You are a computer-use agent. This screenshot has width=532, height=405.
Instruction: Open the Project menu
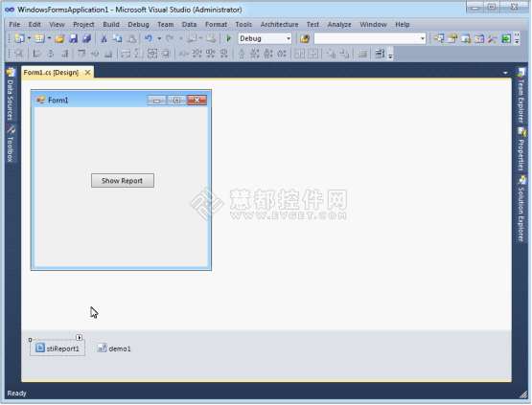(83, 24)
